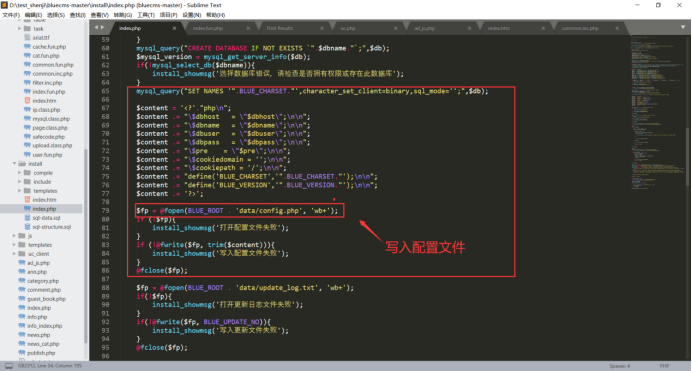Image resolution: width=692 pixels, height=371 pixels.
Task: Click the install open-folder icon
Action: [x=22, y=164]
